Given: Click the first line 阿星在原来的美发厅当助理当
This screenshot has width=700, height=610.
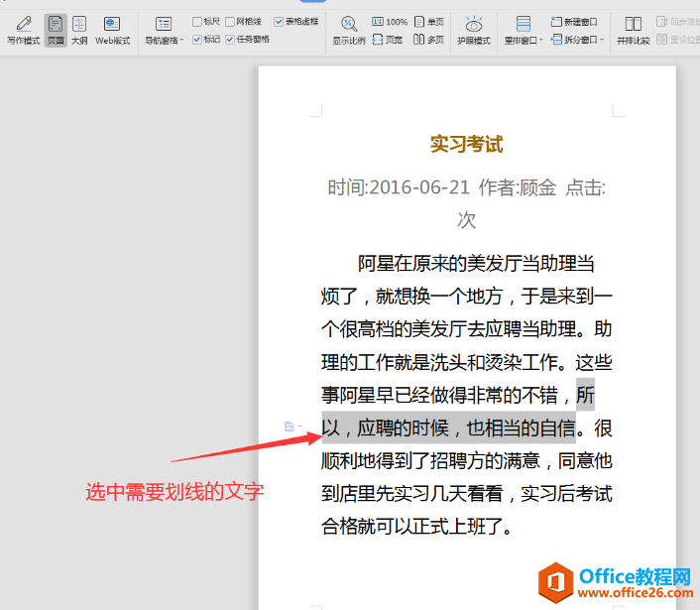Looking at the screenshot, I should point(476,264).
